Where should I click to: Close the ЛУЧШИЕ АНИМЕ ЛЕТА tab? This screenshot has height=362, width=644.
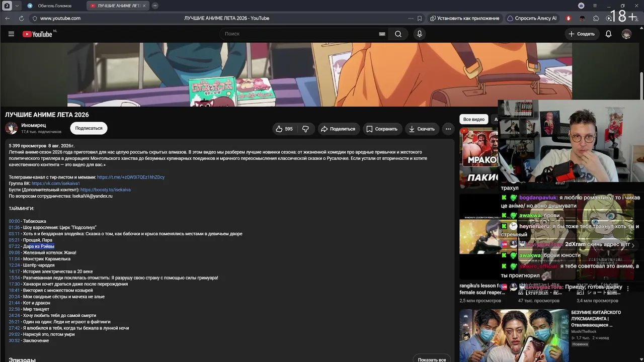[x=144, y=6]
